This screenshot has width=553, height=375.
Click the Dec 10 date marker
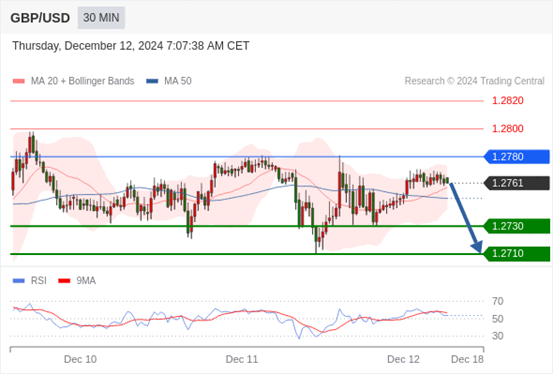click(80, 359)
